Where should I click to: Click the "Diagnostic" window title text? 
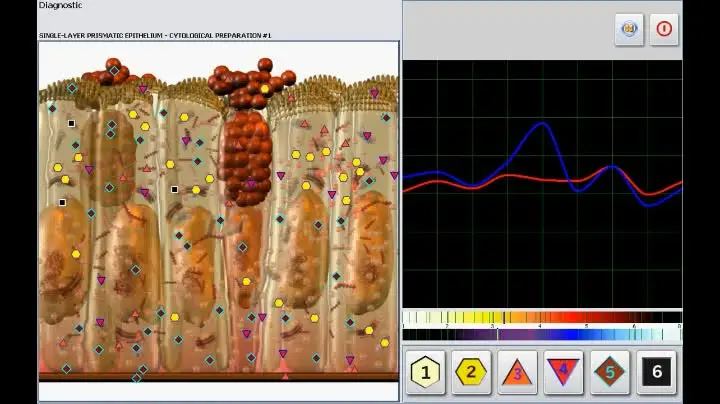(61, 6)
